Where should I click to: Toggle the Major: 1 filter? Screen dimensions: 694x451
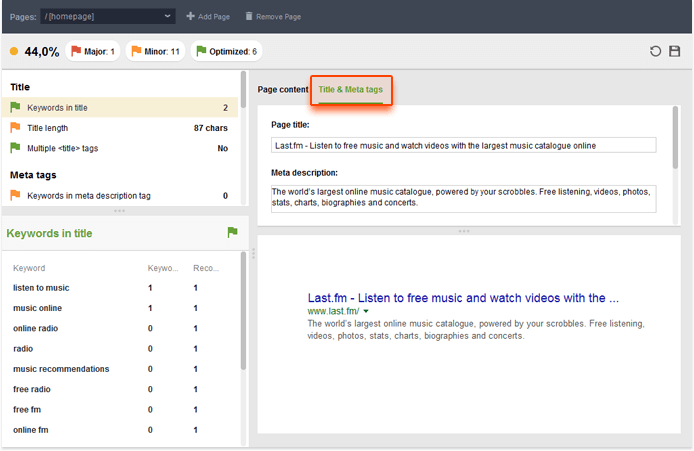click(x=93, y=51)
